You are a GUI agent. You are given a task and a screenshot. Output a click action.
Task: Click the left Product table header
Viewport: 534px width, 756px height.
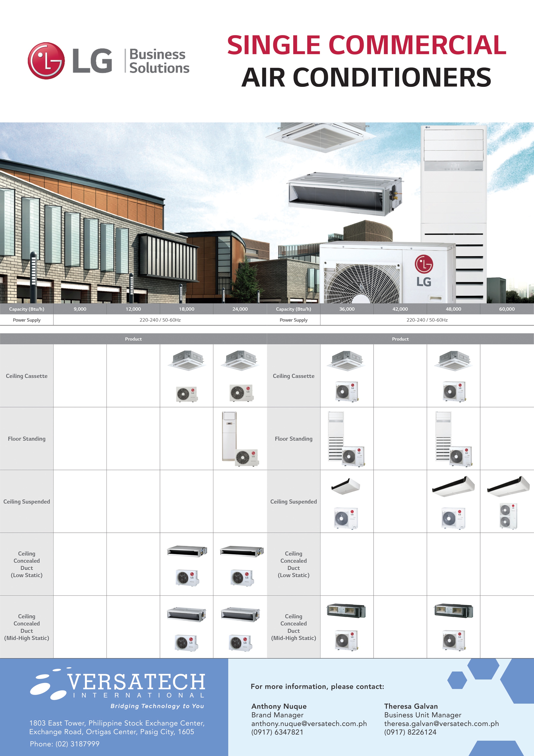coord(133,339)
